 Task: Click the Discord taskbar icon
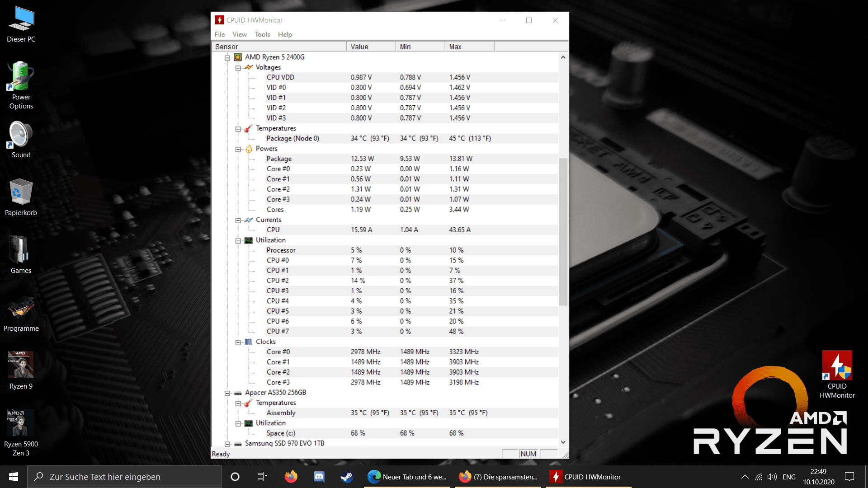click(x=319, y=477)
